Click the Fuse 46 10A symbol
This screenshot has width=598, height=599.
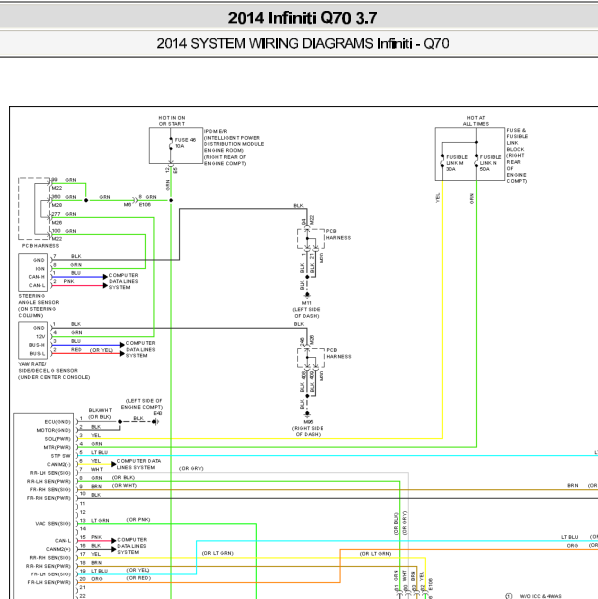[x=171, y=144]
